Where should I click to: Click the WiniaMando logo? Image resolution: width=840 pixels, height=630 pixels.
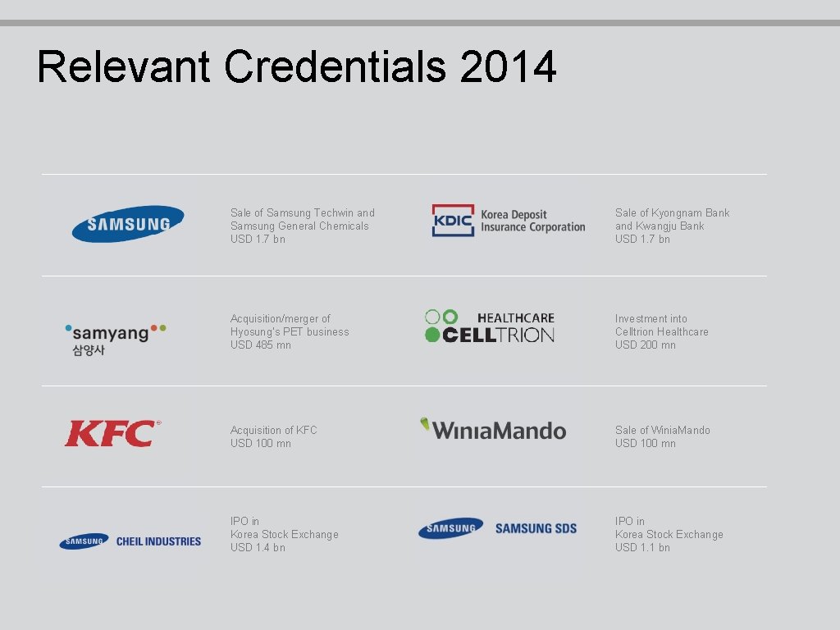[493, 429]
